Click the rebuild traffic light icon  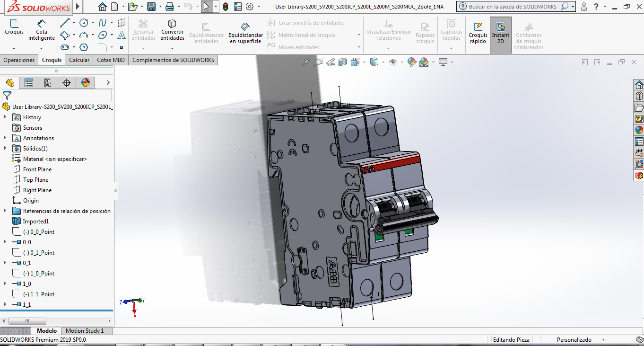click(x=226, y=7)
